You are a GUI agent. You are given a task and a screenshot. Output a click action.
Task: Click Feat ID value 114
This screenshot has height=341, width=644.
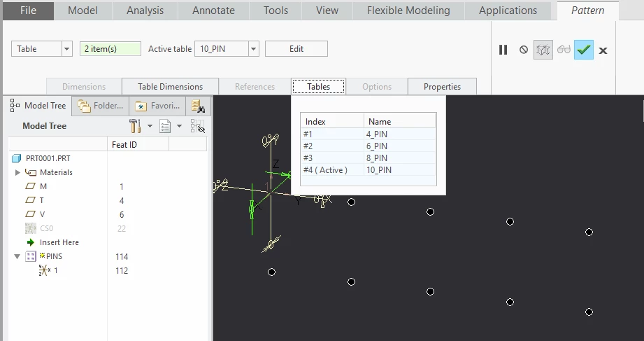tap(122, 257)
